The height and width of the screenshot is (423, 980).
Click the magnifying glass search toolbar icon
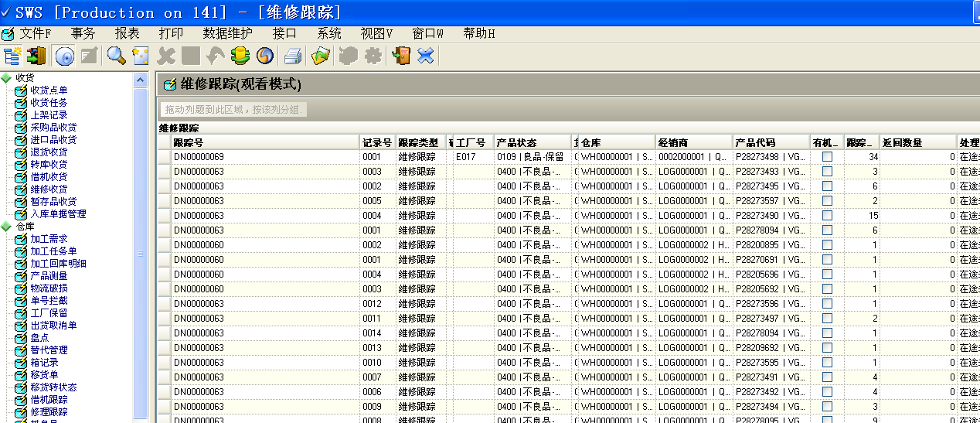(x=116, y=56)
